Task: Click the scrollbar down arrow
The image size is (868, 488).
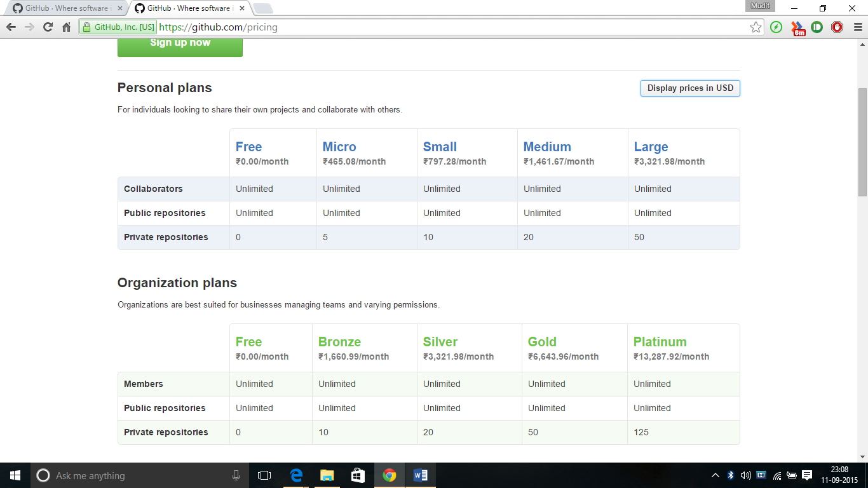Action: (x=862, y=456)
